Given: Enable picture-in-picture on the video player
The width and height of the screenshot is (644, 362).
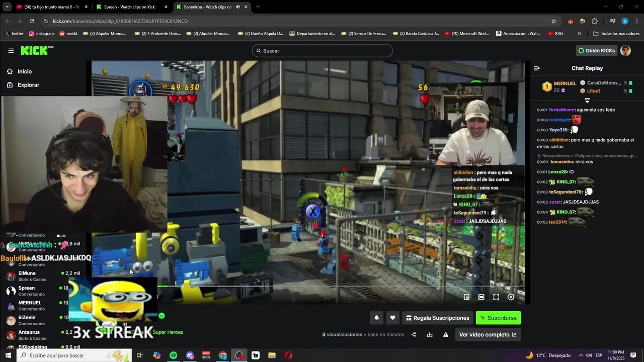Looking at the screenshot, I should click(x=466, y=297).
